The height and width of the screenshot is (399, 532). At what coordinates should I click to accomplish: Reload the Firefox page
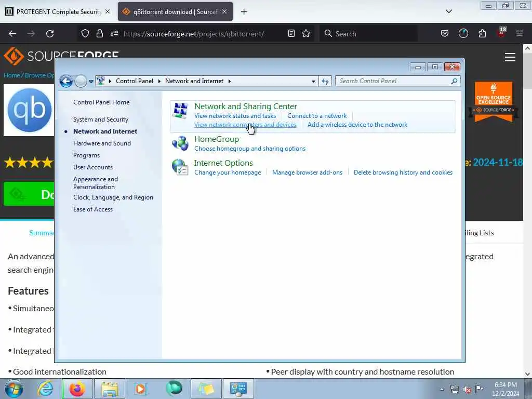click(x=50, y=34)
